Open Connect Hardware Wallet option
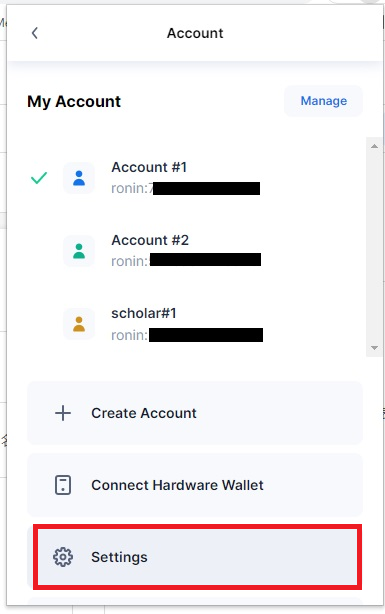 tap(195, 485)
